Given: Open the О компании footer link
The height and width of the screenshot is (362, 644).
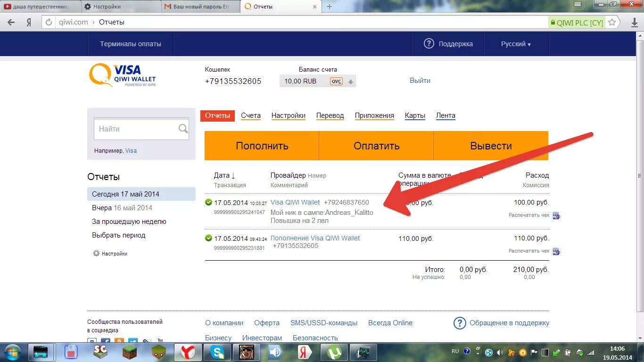Looking at the screenshot, I should [x=224, y=323].
